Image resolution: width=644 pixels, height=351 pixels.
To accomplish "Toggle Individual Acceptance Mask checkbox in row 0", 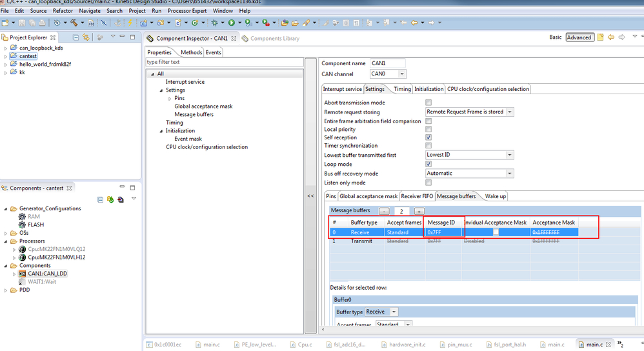I will 496,232.
